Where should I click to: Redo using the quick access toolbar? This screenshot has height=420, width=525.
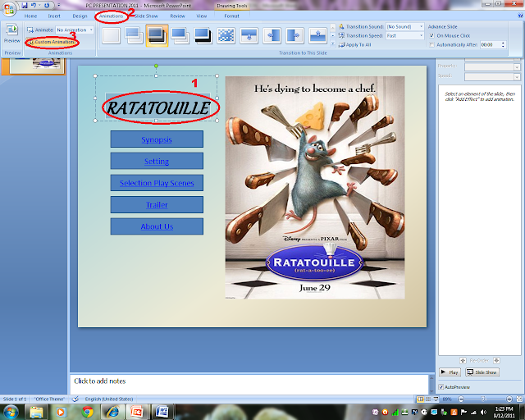[x=47, y=6]
